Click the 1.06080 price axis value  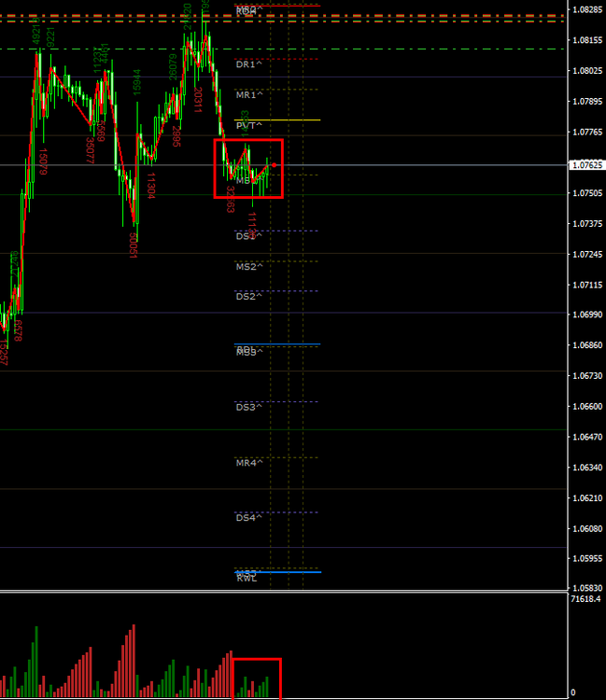(587, 528)
